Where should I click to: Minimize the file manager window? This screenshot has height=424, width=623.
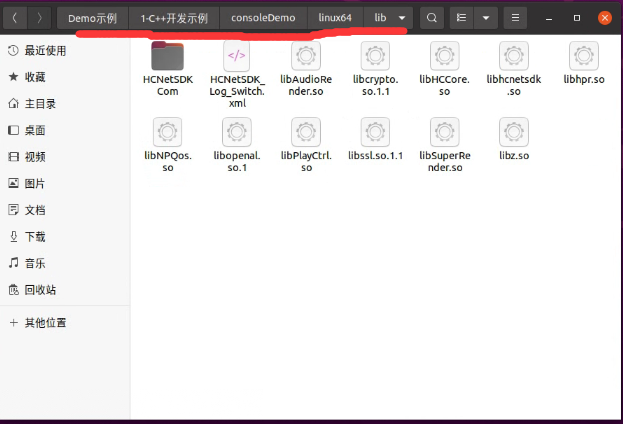(x=549, y=18)
